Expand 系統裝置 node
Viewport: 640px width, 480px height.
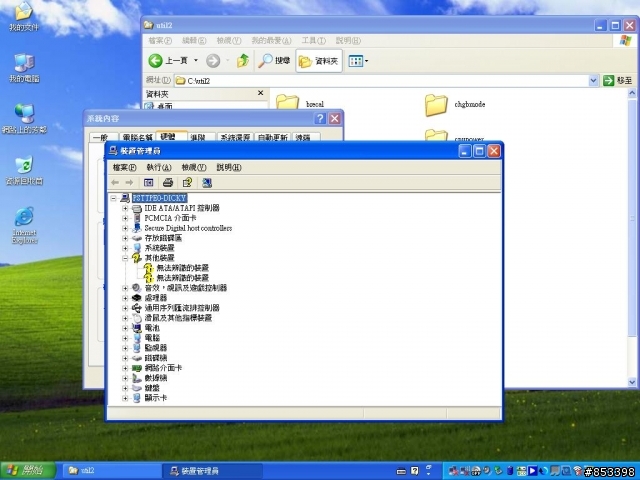pos(125,248)
